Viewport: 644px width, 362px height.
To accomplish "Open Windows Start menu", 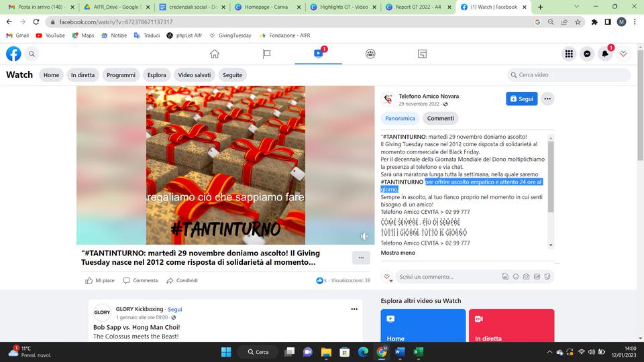I will 226,352.
